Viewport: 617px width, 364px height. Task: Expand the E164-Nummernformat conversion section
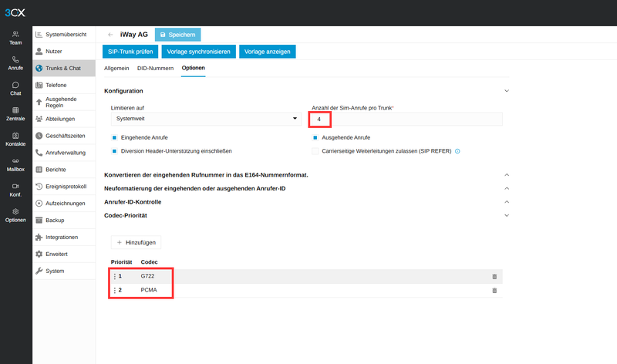[x=507, y=175]
